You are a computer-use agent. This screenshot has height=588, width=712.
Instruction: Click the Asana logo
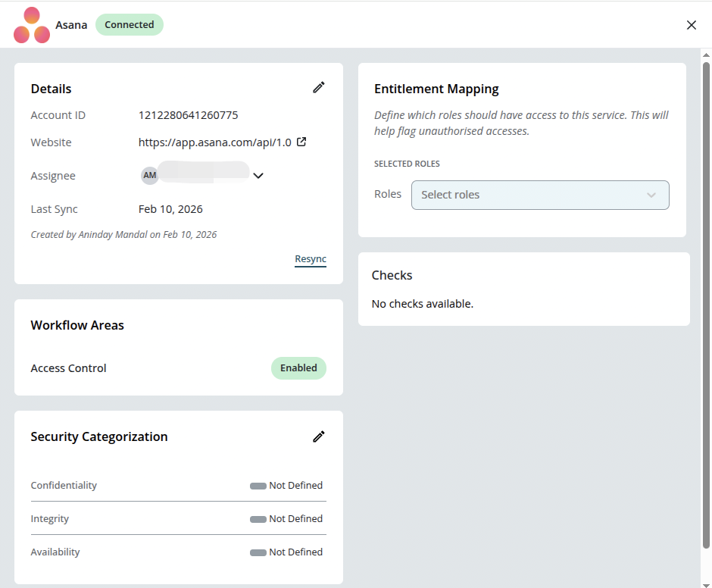click(30, 24)
